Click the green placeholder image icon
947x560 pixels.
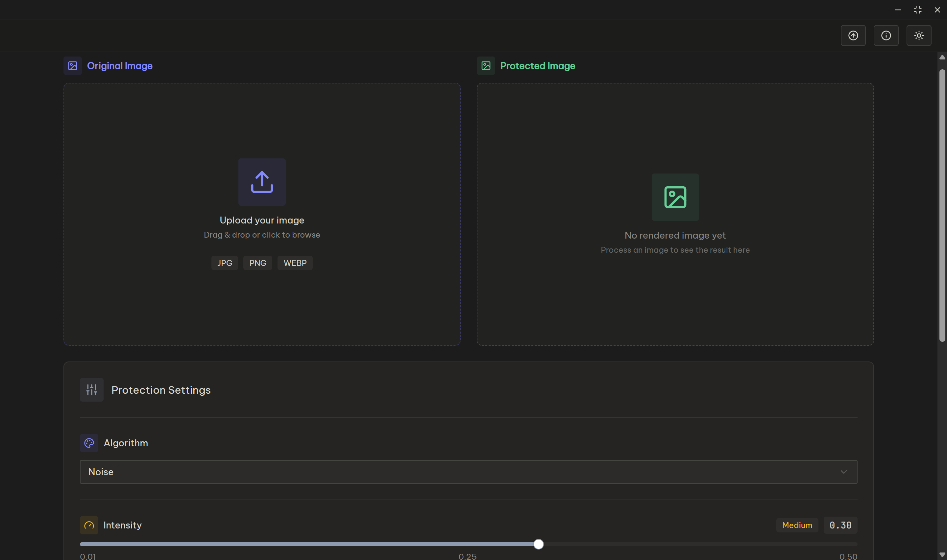[x=675, y=197]
